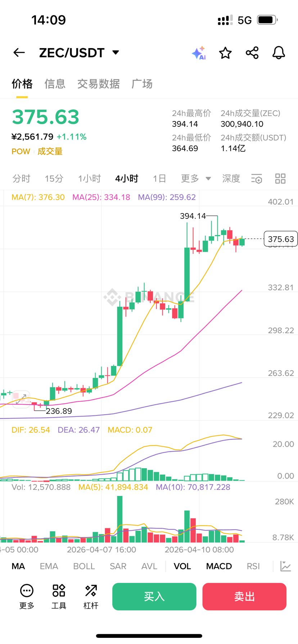Open the AI analysis sparkle icon
Viewport: 298px width, 644px height.
pyautogui.click(x=199, y=53)
